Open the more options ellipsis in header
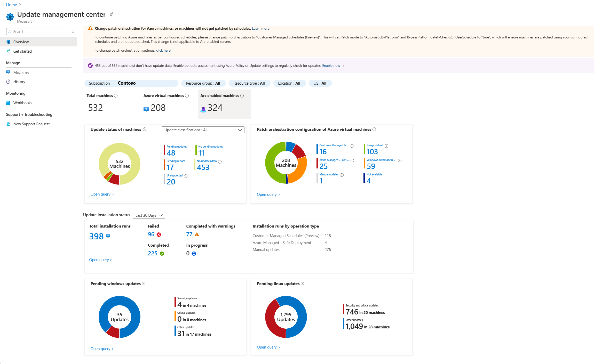The image size is (594, 364). (x=120, y=14)
